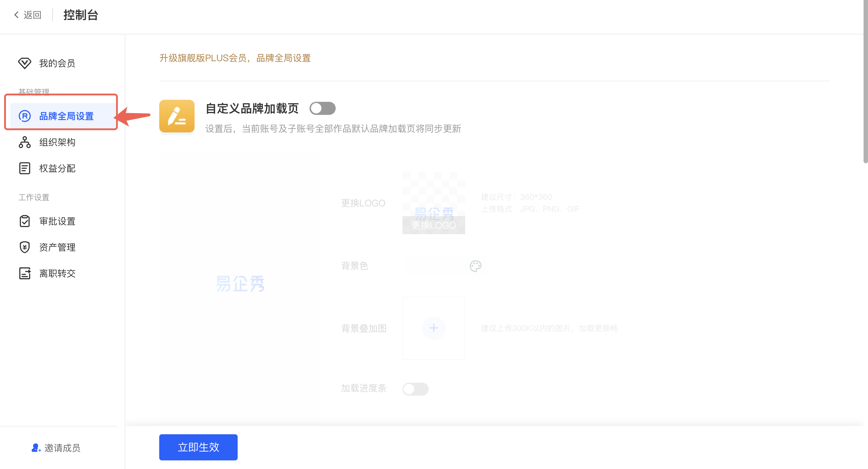
Task: Toggle the 加载进度条 switch
Action: pos(415,389)
